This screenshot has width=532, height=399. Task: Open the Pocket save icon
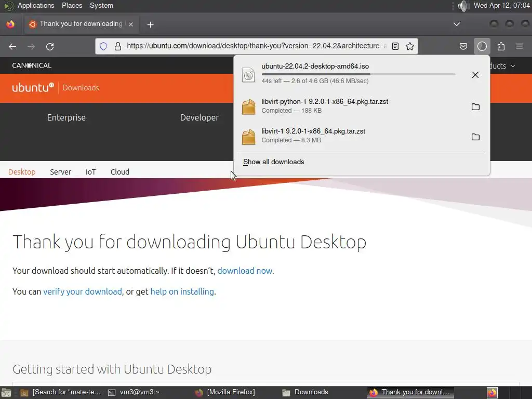pyautogui.click(x=463, y=46)
